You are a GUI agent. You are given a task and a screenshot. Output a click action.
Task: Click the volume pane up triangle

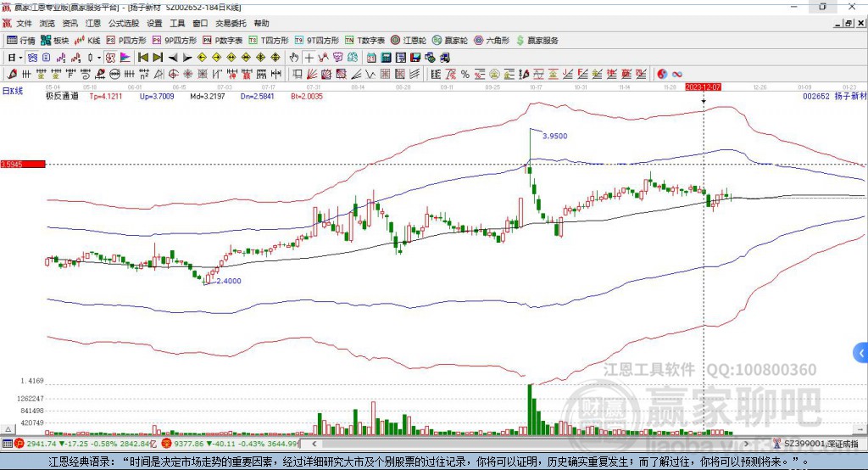[x=8, y=429]
